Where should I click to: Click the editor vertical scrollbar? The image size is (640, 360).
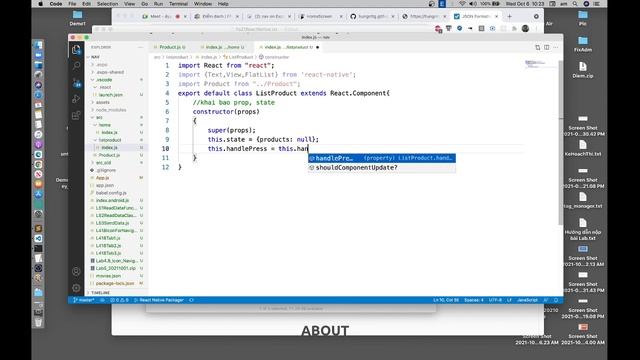click(x=560, y=142)
